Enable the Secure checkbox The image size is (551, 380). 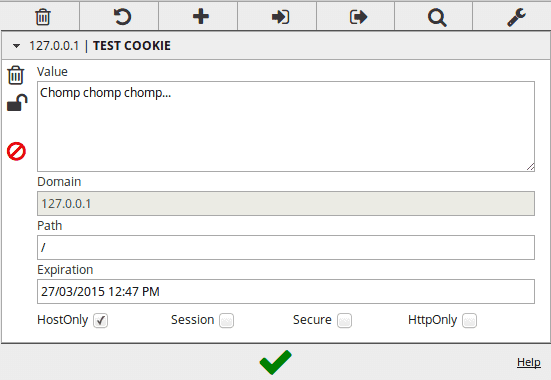tap(344, 321)
